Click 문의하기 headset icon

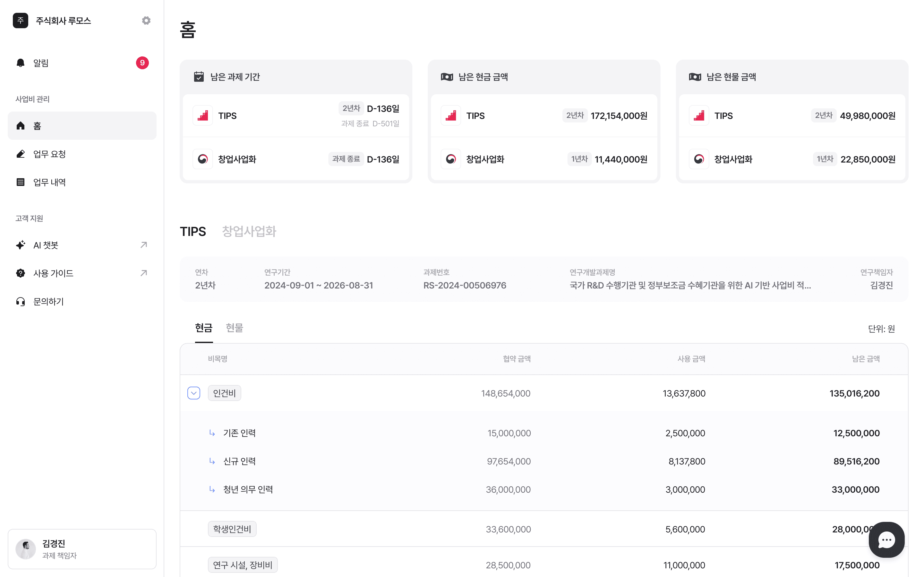[21, 301]
